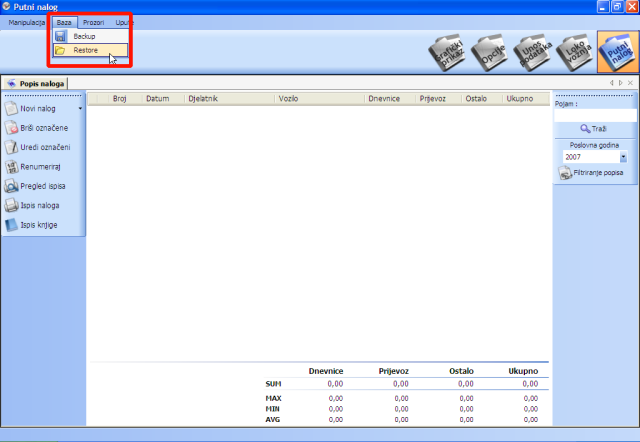Open the Unos podataka folder icon
Screen dimensions: 640x442
pyautogui.click(x=533, y=53)
